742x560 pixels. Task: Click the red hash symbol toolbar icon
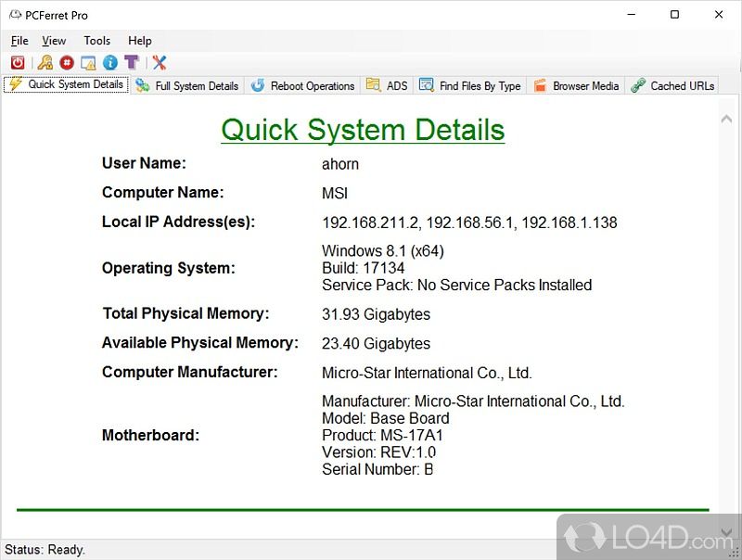tap(66, 62)
